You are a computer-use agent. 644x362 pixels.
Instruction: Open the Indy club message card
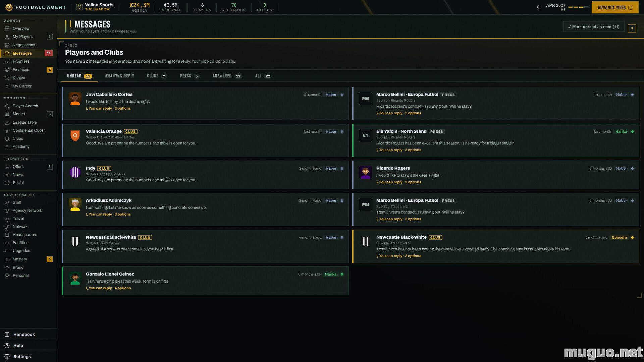205,175
